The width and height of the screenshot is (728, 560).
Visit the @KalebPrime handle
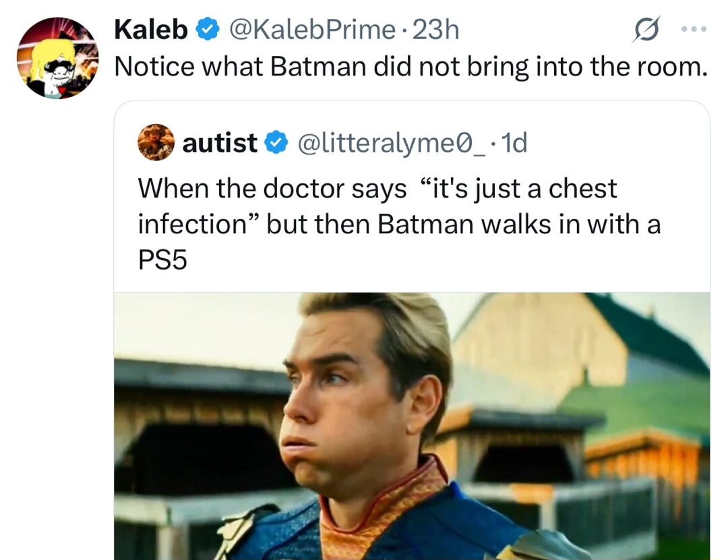tap(312, 30)
